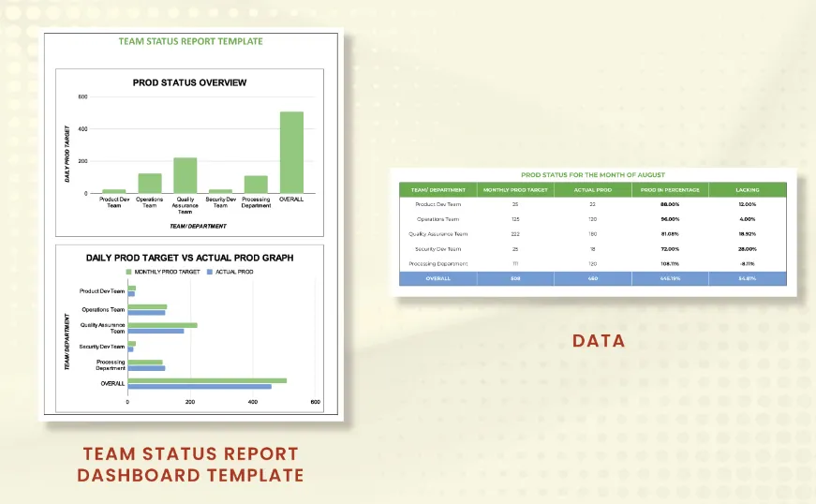Click the 'Security Dev Team' label under column chart
Image resolution: width=816 pixels, height=504 pixels.
pos(221,202)
